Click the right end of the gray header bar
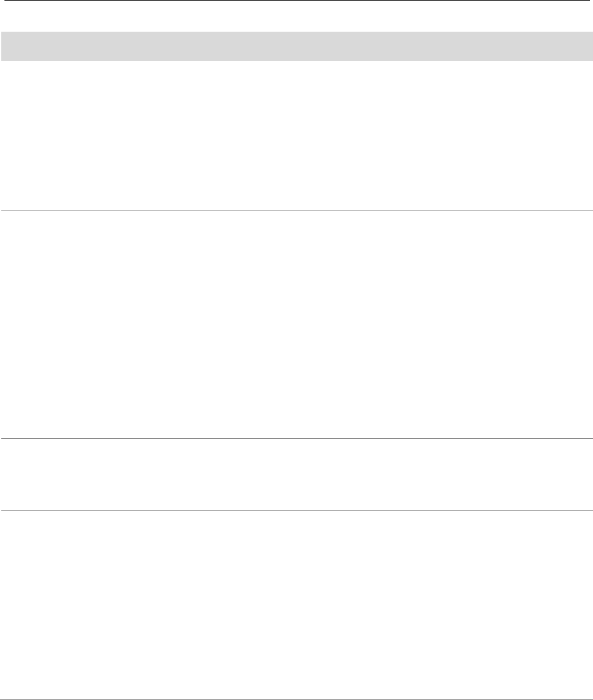The width and height of the screenshot is (593, 700). (x=588, y=46)
